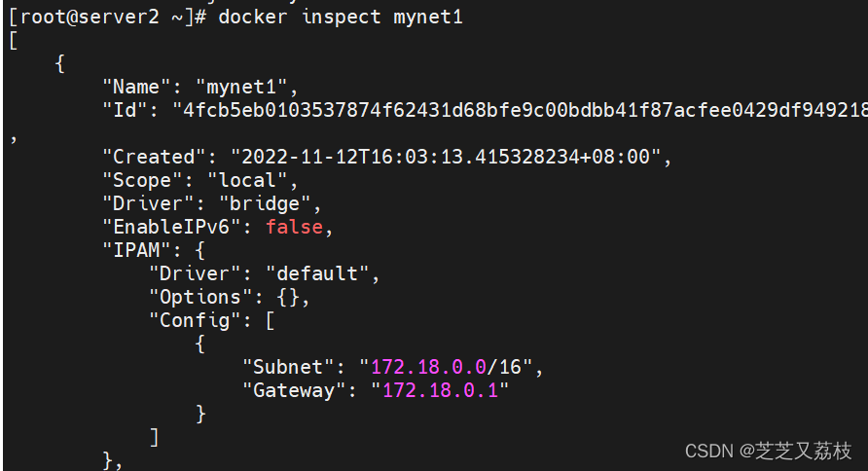Click the "Name" key in the output
The width and height of the screenshot is (868, 471).
[137, 87]
